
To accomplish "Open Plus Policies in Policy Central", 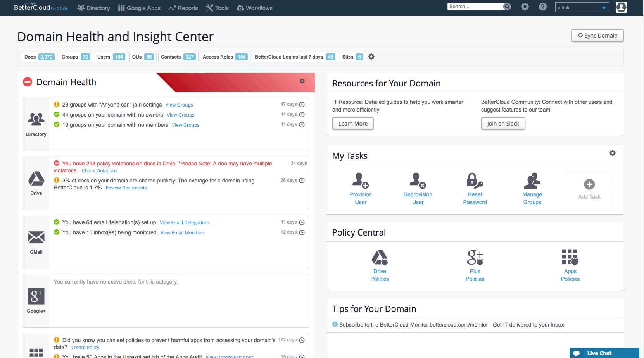I will (x=475, y=266).
